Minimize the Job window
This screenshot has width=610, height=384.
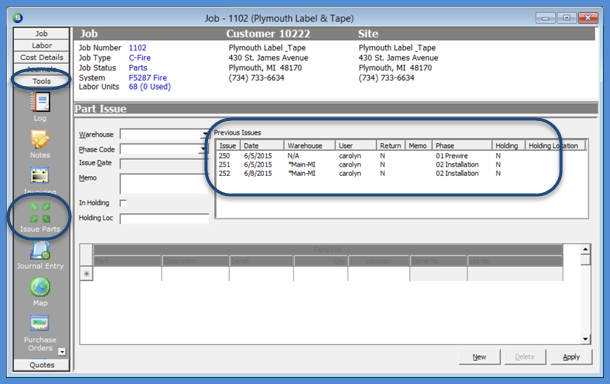tap(545, 18)
